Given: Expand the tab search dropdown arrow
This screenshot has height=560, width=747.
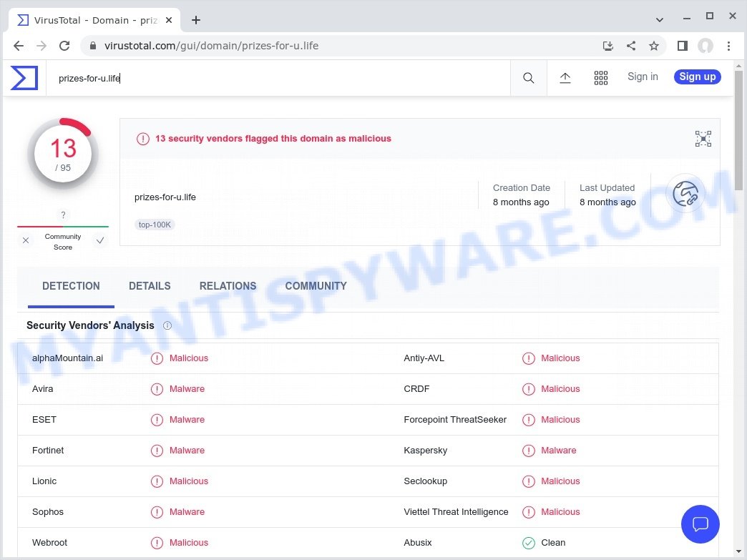Looking at the screenshot, I should point(659,20).
